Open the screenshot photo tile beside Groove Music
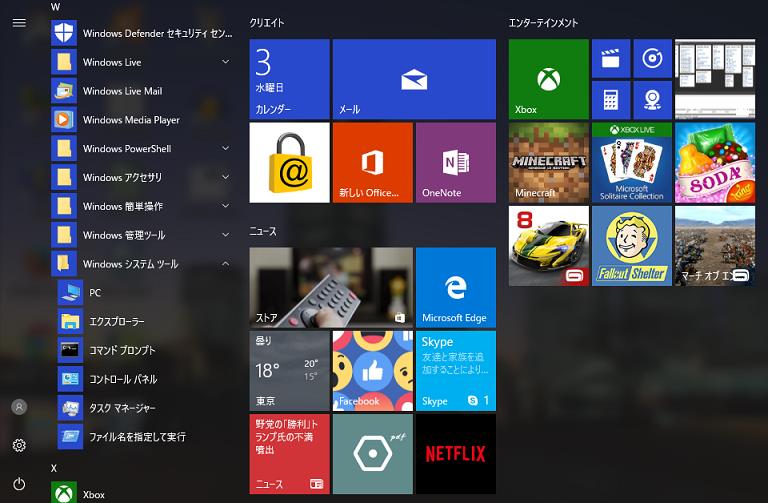The height and width of the screenshot is (503, 768). (x=715, y=79)
